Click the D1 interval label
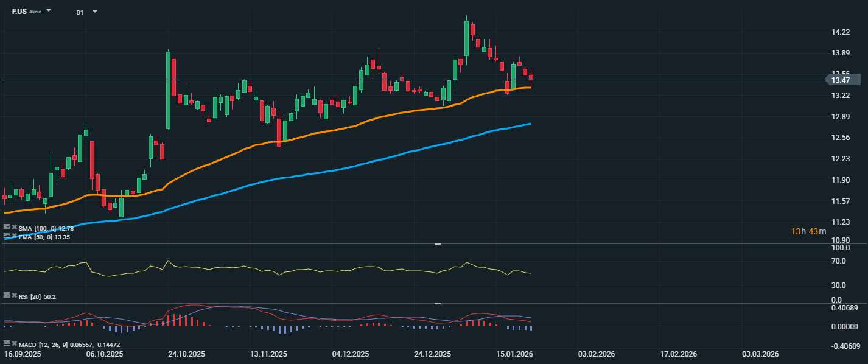868x364 pixels. (80, 12)
